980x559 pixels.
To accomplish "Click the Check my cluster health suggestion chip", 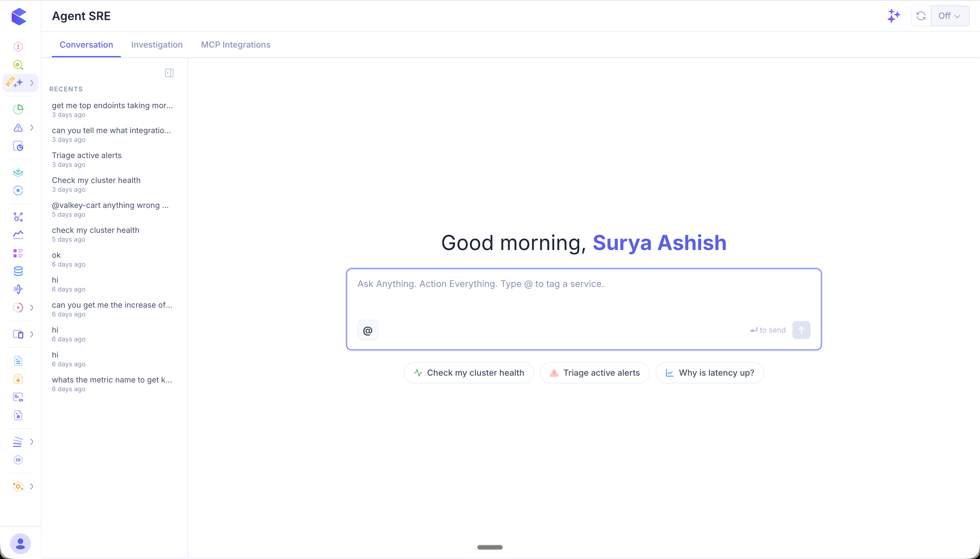I will tap(469, 372).
